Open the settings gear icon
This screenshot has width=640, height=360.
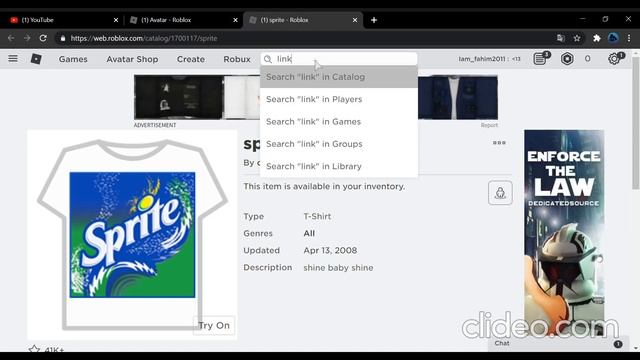[x=614, y=59]
